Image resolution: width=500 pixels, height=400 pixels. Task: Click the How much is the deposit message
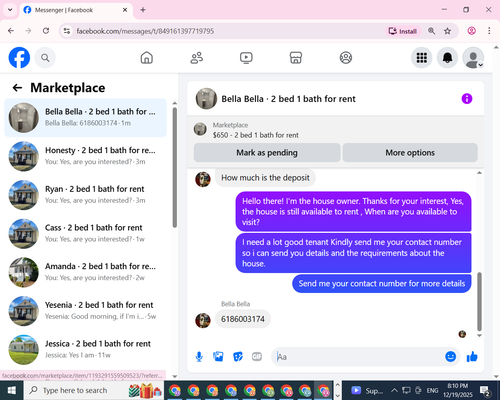point(265,178)
